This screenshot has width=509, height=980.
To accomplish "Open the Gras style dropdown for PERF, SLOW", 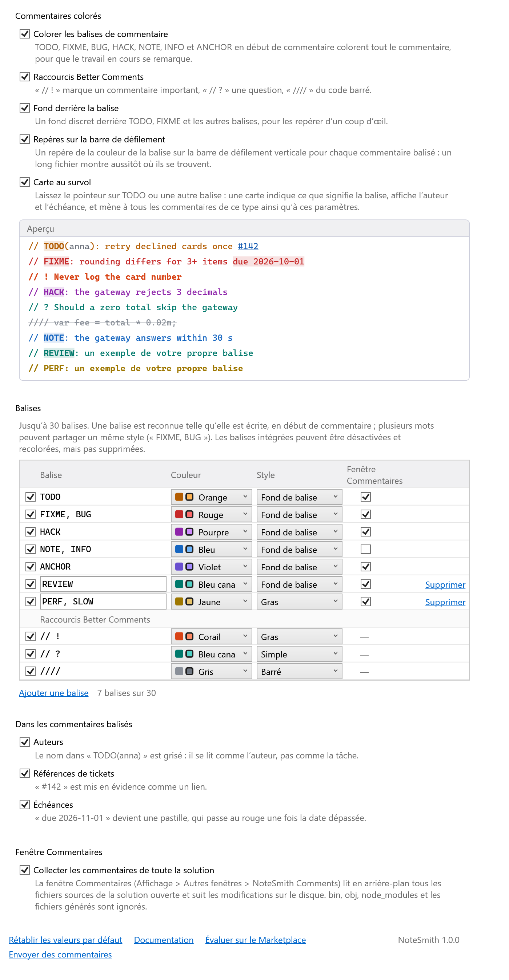I will click(x=299, y=602).
